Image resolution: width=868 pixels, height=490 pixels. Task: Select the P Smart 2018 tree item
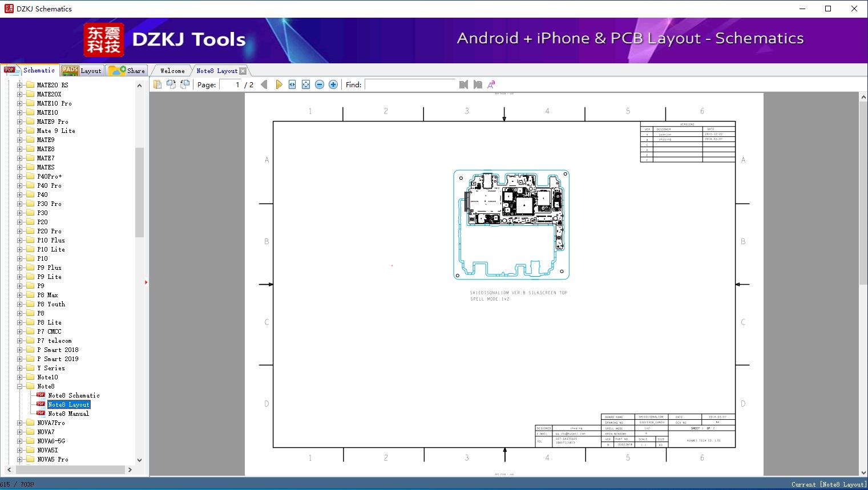(58, 350)
